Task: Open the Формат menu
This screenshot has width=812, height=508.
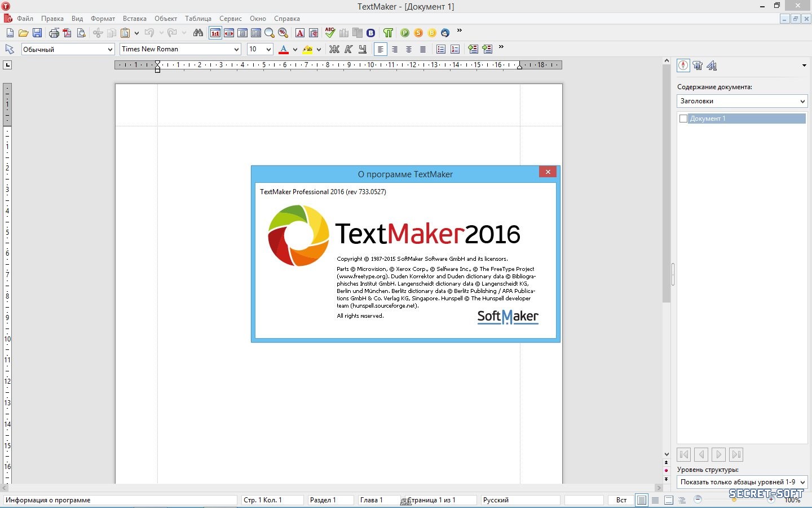Action: pyautogui.click(x=103, y=19)
